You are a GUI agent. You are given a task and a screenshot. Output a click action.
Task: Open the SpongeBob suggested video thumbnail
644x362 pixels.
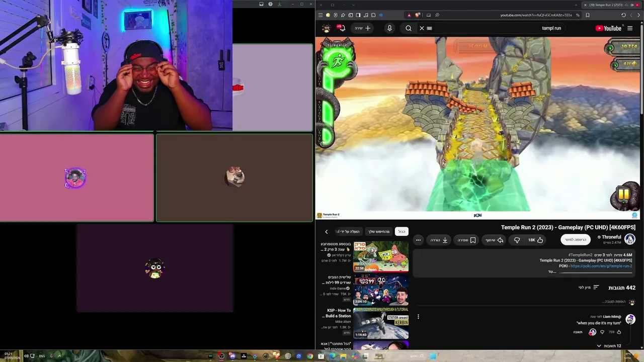coord(381,256)
